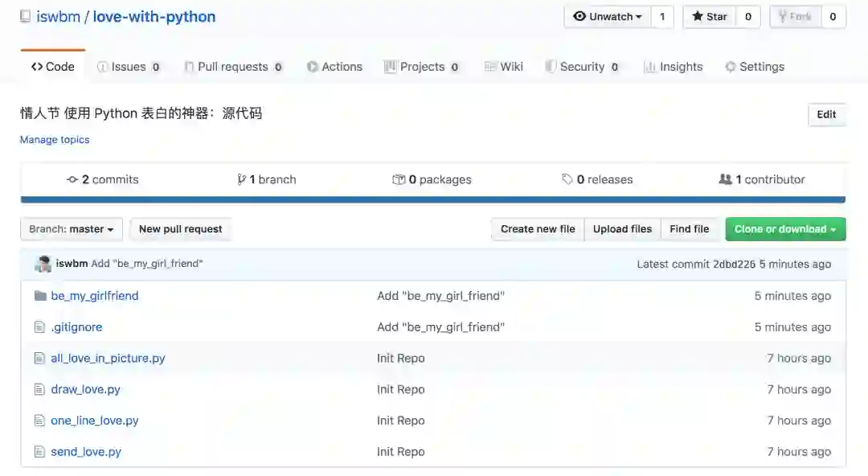
Task: Click the branch icon beside 1 branch
Action: point(241,179)
